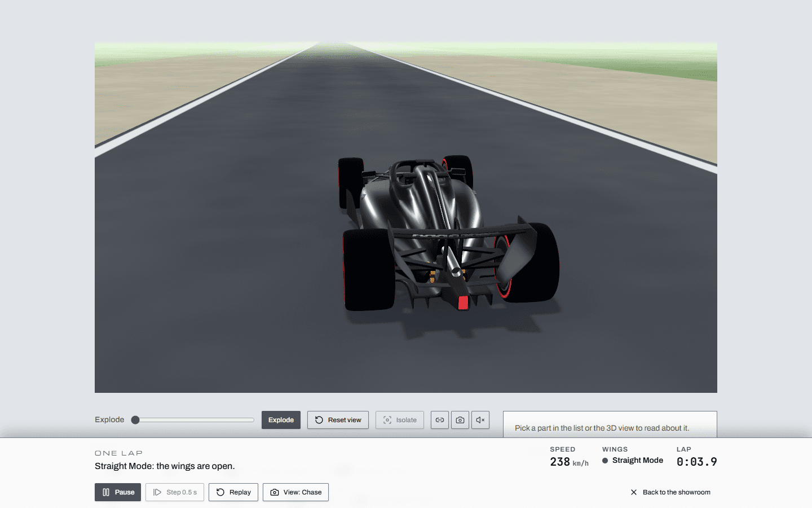Step forward 0.5 s

point(175,492)
